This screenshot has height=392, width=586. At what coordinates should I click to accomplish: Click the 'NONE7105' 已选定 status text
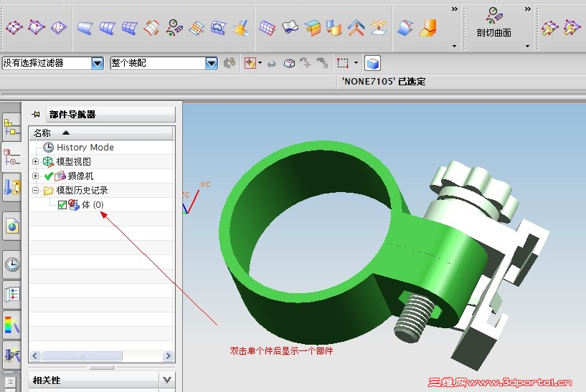384,82
